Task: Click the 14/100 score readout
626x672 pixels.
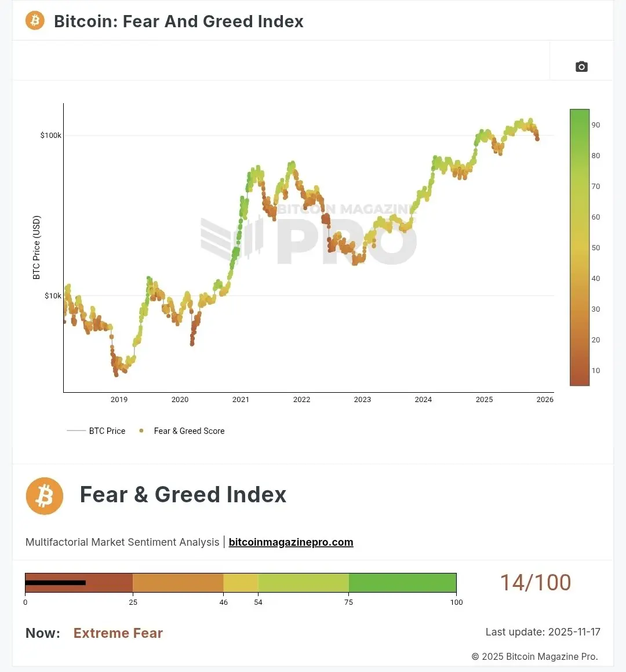Action: [536, 583]
